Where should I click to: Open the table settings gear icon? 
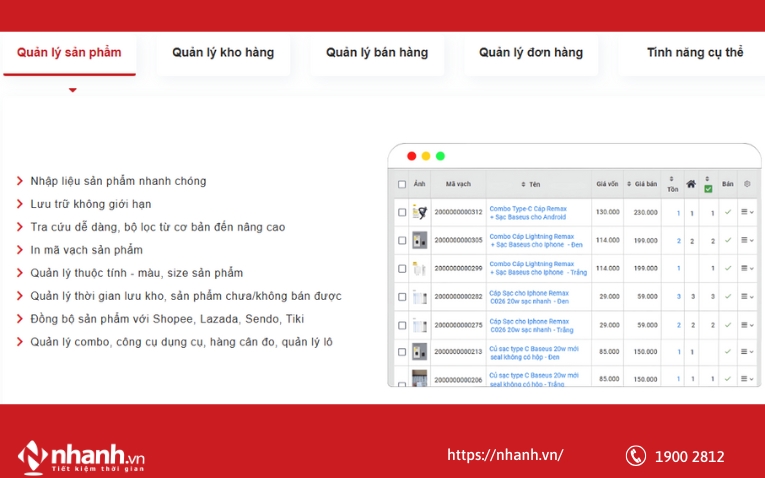coord(747,184)
